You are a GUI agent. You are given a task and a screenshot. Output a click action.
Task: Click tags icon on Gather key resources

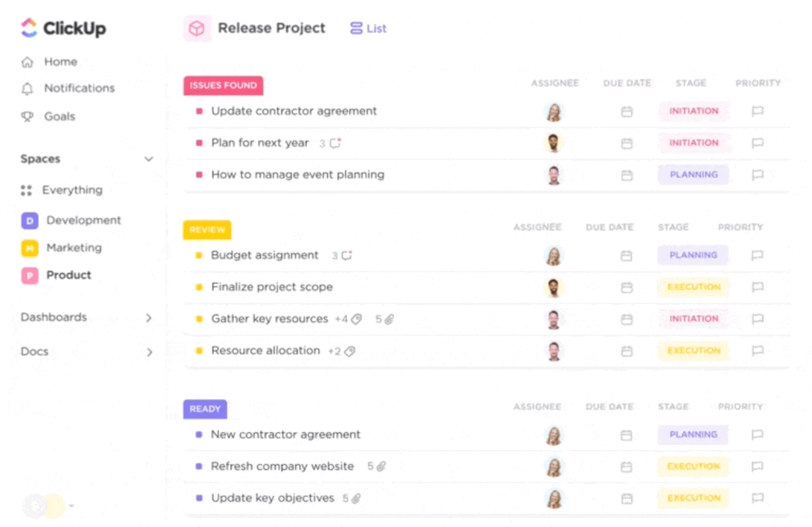coord(357,319)
